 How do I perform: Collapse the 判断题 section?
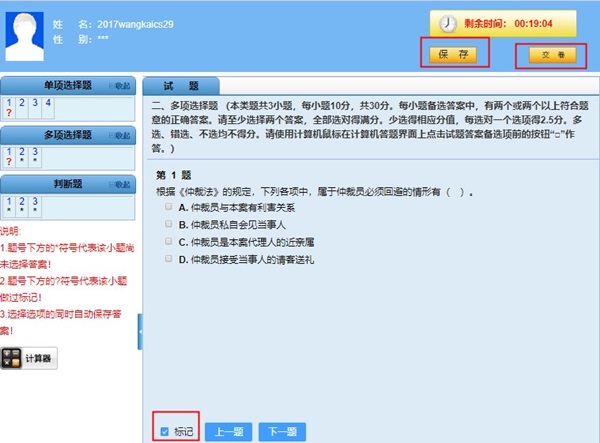(x=120, y=184)
